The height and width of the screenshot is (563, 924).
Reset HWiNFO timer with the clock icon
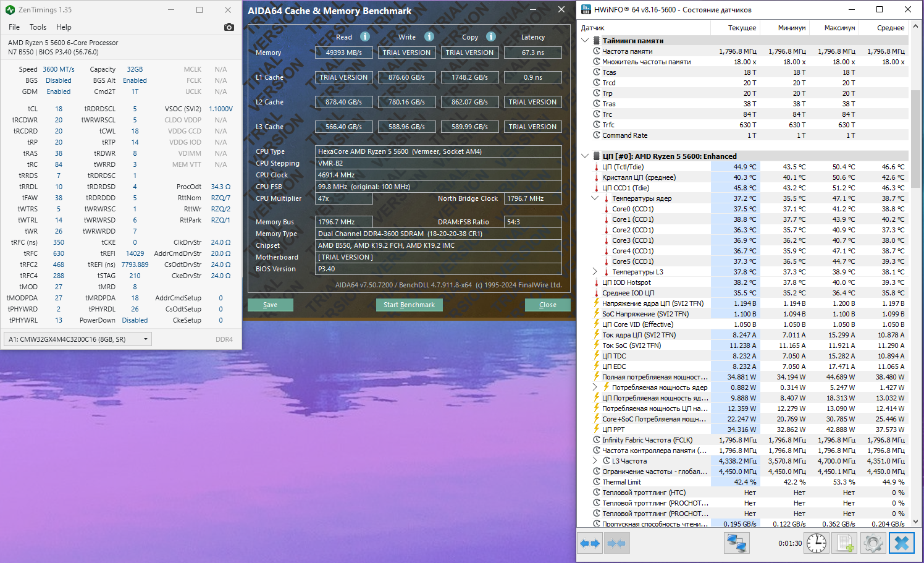tap(817, 543)
